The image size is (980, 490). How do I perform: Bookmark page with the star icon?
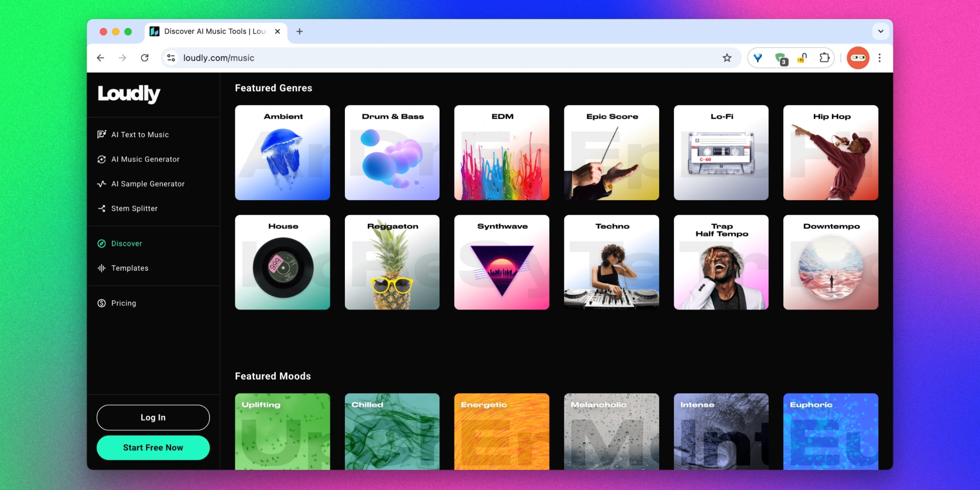coord(727,58)
